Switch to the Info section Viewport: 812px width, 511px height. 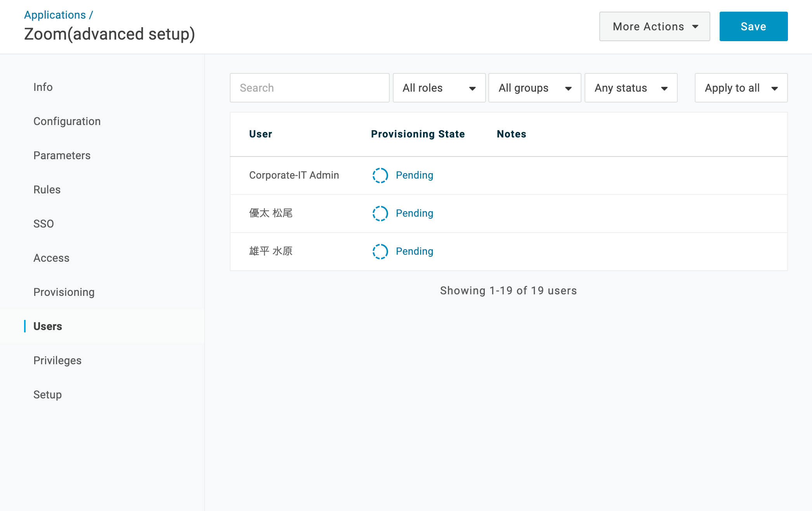pos(43,87)
